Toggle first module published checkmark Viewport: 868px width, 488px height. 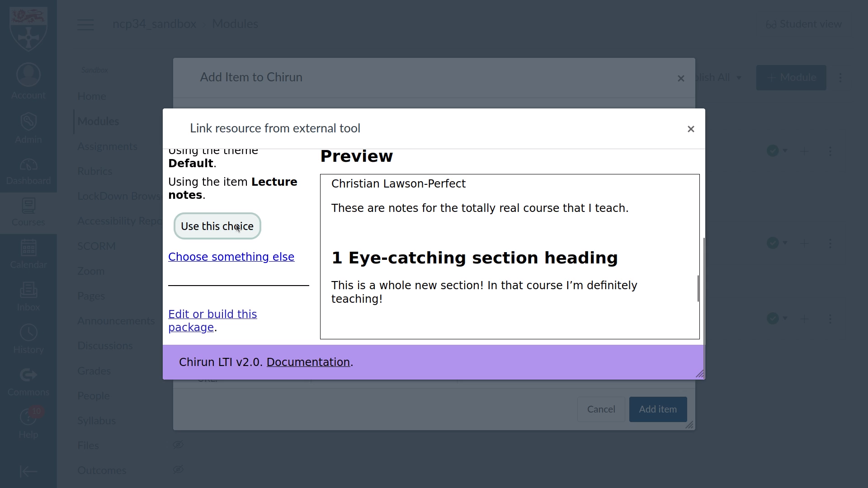click(773, 151)
